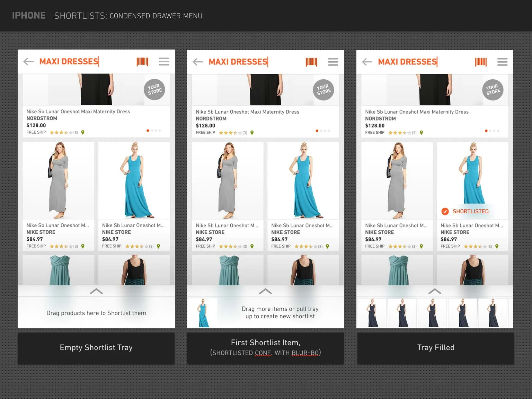Tap Your Store badge in Tray Filled screen
532x399 pixels.
click(493, 90)
